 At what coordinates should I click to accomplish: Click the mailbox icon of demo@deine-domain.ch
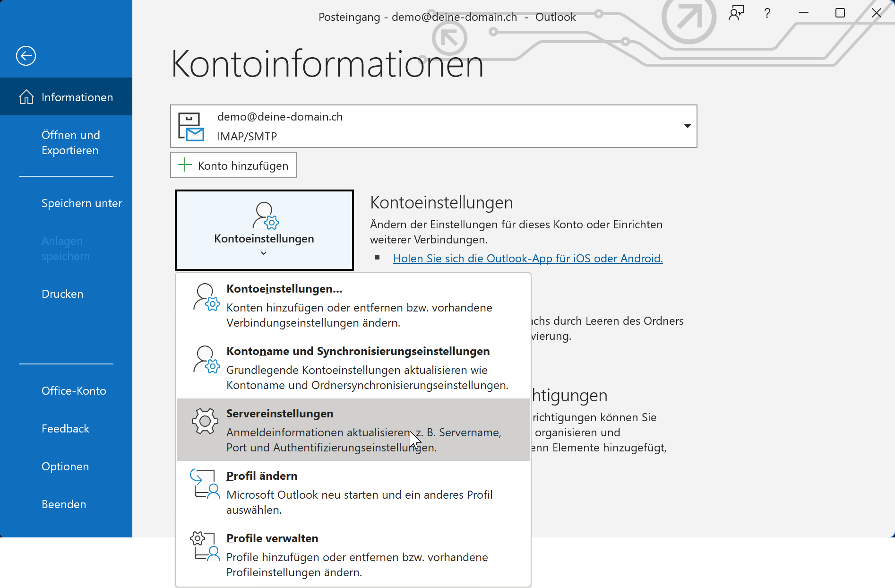click(x=191, y=127)
